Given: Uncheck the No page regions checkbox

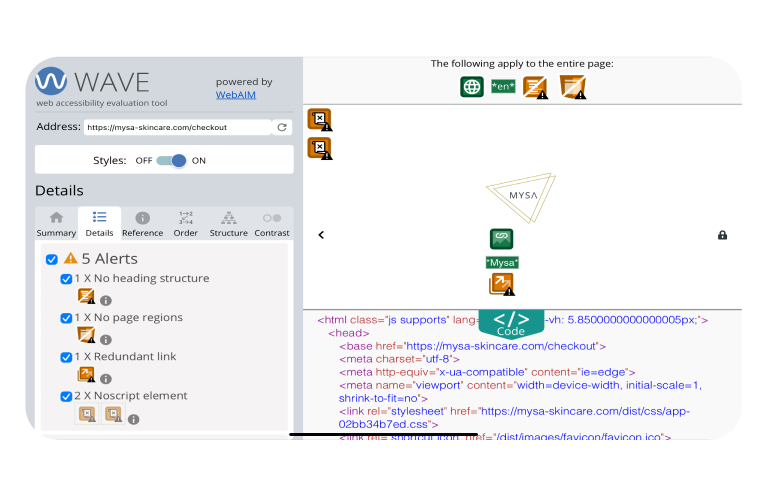Looking at the screenshot, I should 67,318.
